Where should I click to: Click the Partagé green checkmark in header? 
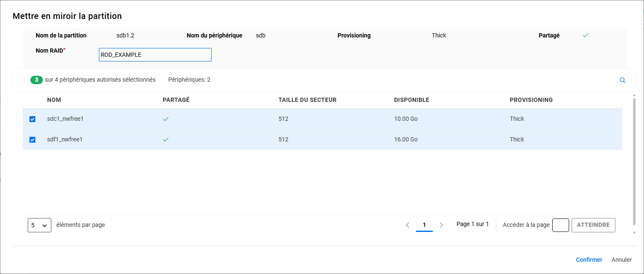click(586, 35)
